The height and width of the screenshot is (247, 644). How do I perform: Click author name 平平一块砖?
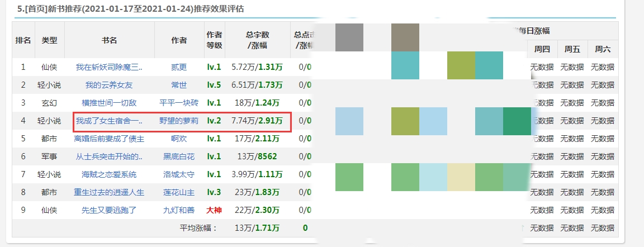coord(179,103)
